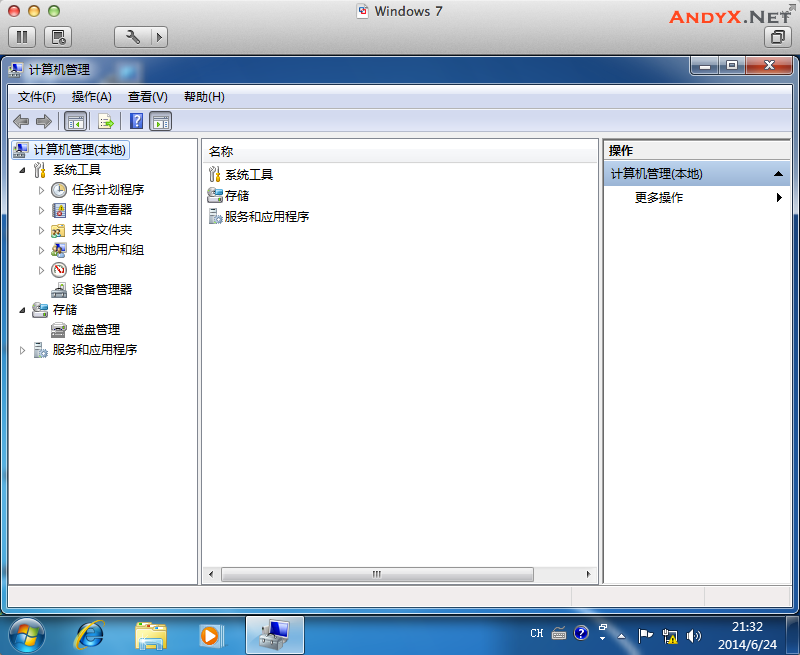This screenshot has width=800, height=655.
Task: Expand the 共享文件夹 tree node
Action: 41,230
